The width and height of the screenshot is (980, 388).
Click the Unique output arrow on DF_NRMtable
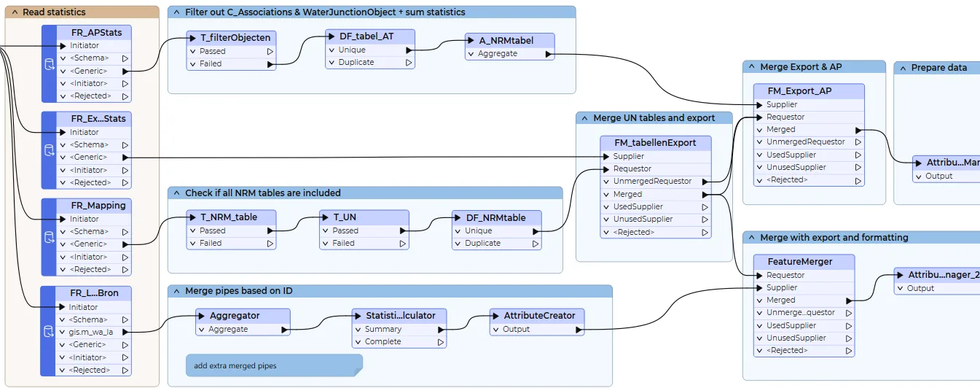(x=536, y=231)
